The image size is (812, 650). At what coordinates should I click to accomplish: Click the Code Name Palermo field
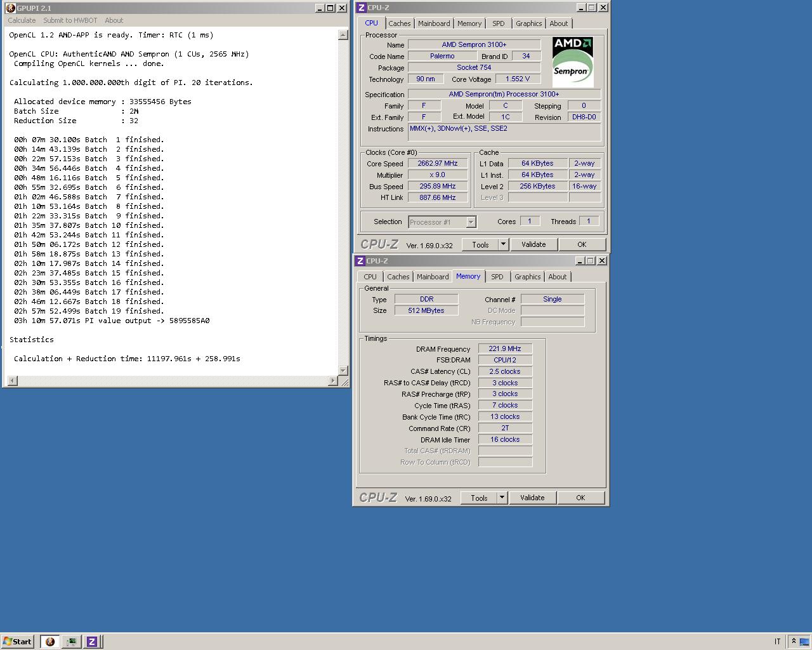point(442,56)
